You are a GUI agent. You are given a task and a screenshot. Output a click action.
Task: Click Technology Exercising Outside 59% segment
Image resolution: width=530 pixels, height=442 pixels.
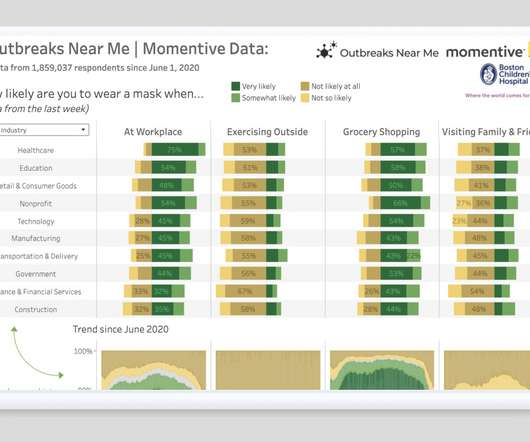coord(248,221)
